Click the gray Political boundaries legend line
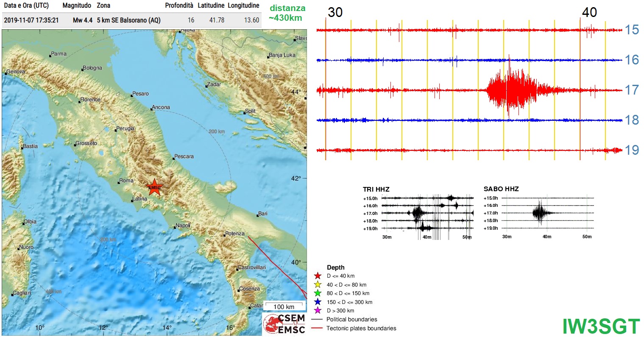 coord(317,320)
